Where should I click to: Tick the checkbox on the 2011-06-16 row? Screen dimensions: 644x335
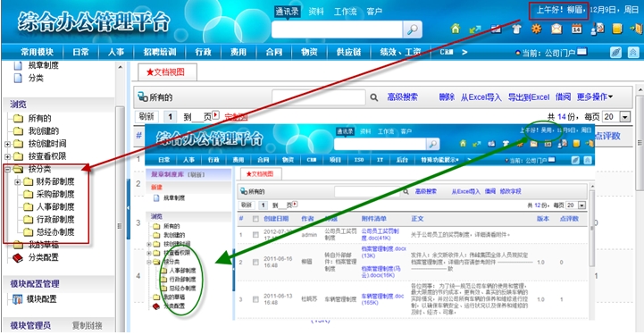(x=255, y=262)
